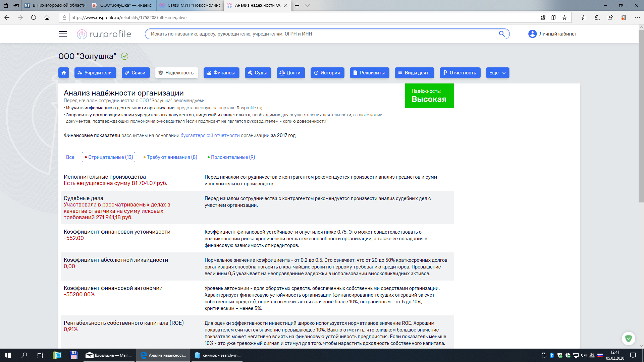The height and width of the screenshot is (362, 644).
Task: Open the Суды section
Action: [258, 73]
